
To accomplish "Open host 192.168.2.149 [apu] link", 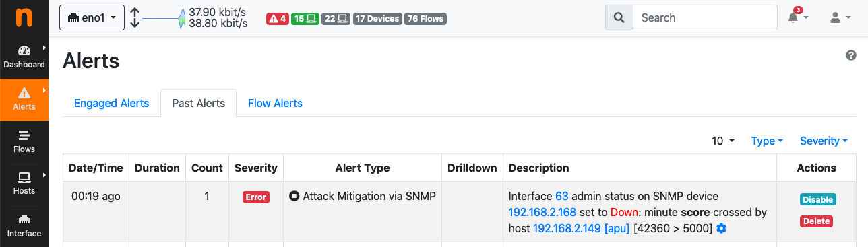I will [x=581, y=229].
